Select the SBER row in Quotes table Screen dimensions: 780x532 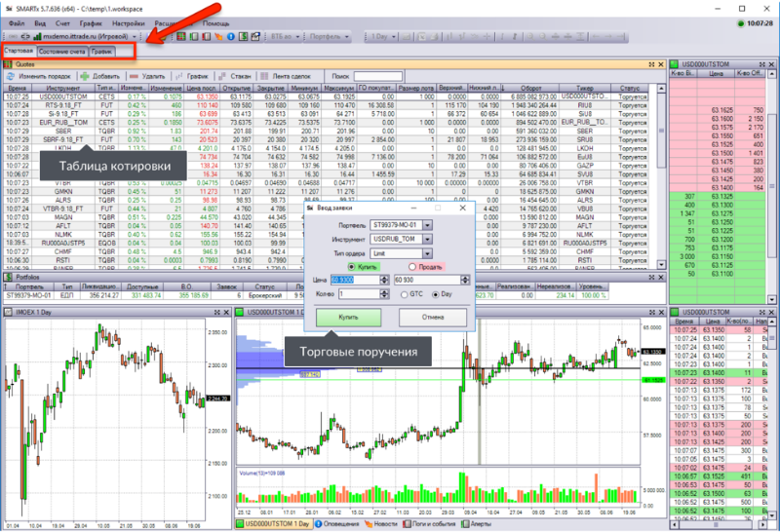coord(326,132)
